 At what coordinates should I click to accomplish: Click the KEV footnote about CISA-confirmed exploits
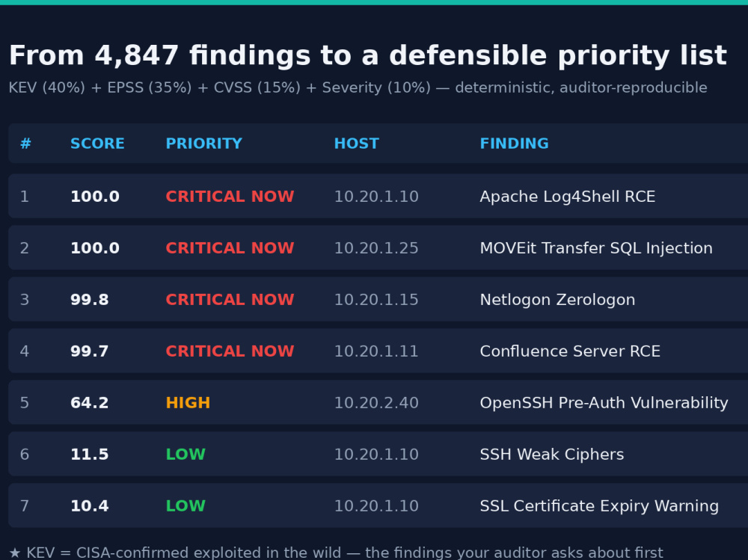click(x=336, y=553)
